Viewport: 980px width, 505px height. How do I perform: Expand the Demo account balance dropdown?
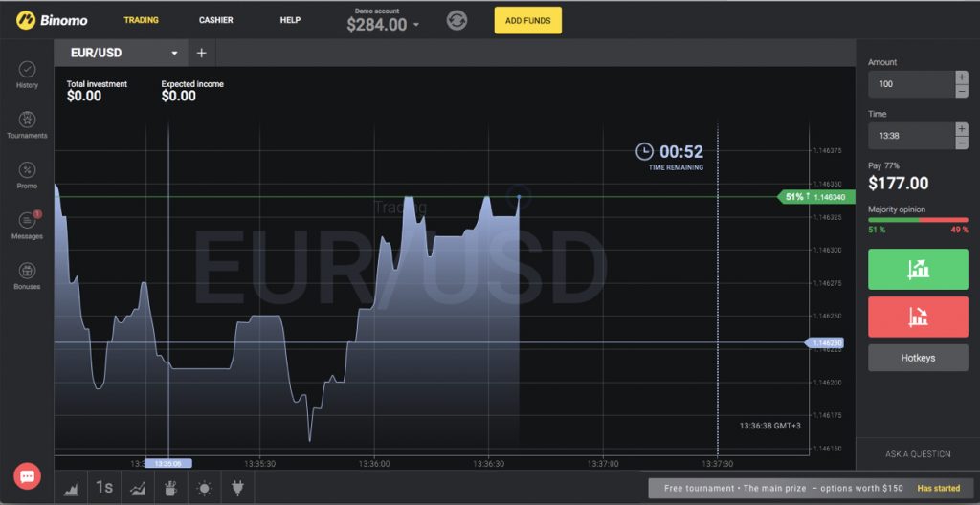coord(416,25)
